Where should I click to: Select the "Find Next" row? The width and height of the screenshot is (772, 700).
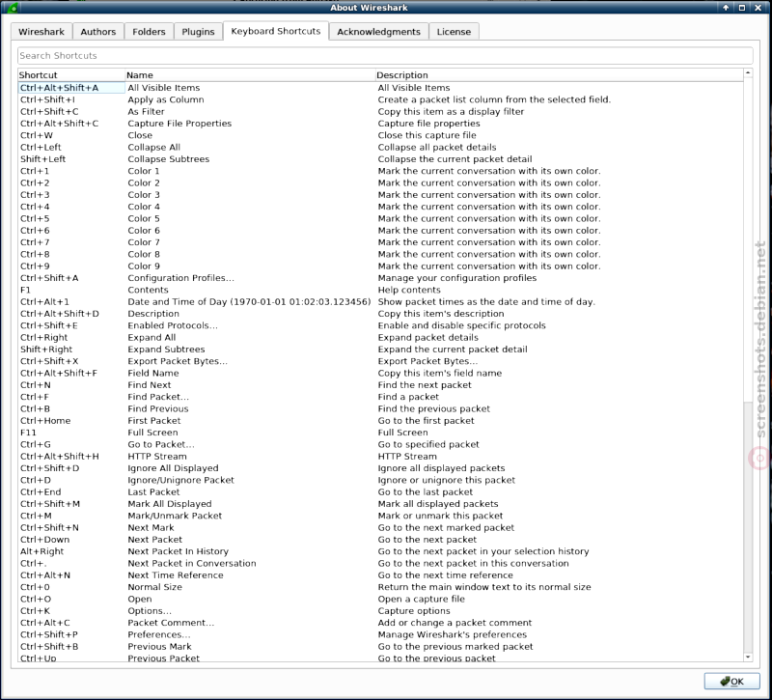click(380, 384)
